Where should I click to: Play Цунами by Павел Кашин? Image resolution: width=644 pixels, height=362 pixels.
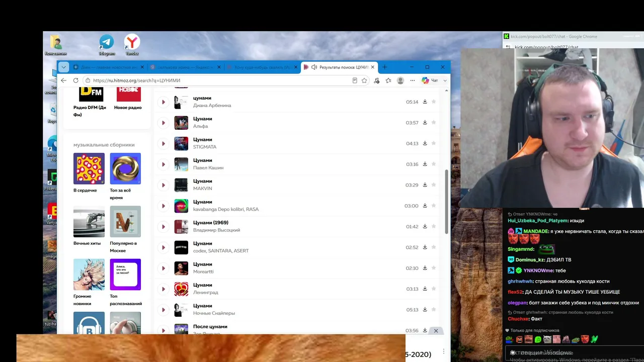point(164,164)
